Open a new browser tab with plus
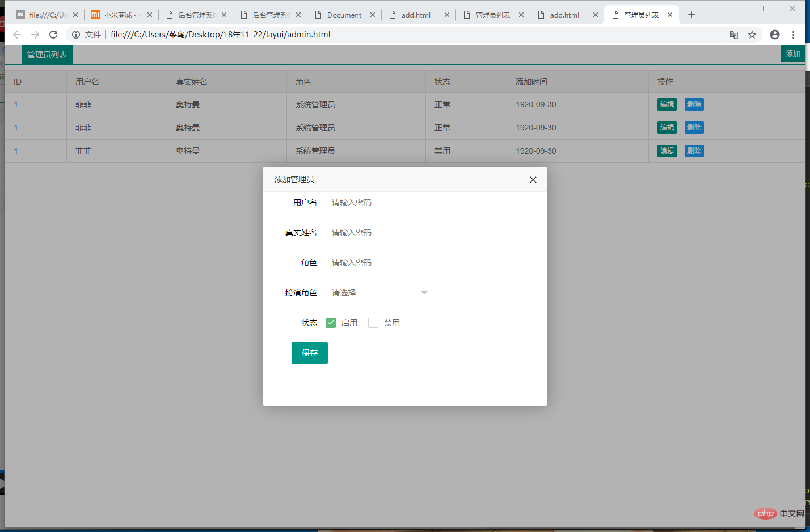This screenshot has width=810, height=532. tap(691, 15)
